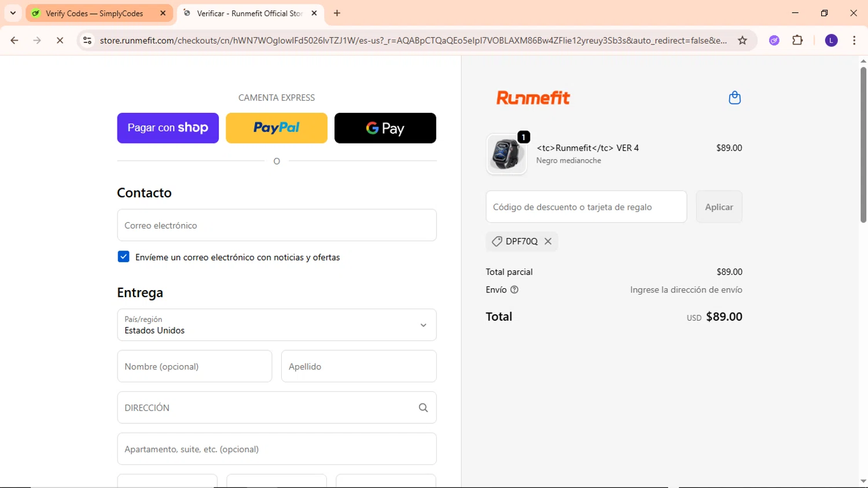This screenshot has height=488, width=868.
Task: Click the page vertical scrollbar thumb
Action: click(863, 145)
